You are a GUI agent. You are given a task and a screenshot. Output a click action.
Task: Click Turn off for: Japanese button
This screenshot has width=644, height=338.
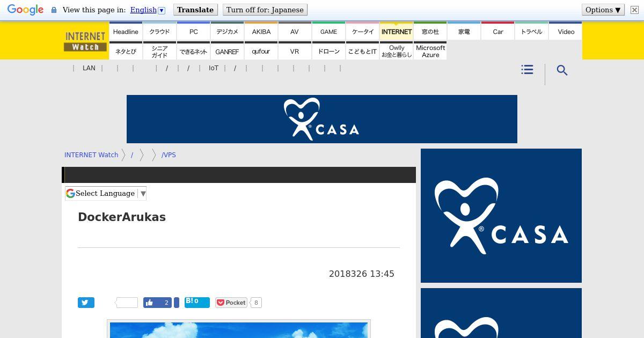pos(265,10)
